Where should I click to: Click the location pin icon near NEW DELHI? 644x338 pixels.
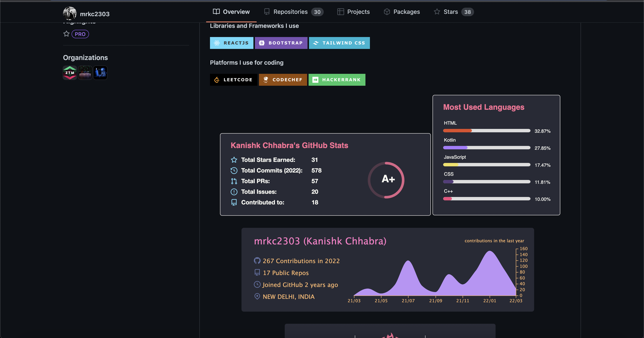[x=257, y=297]
